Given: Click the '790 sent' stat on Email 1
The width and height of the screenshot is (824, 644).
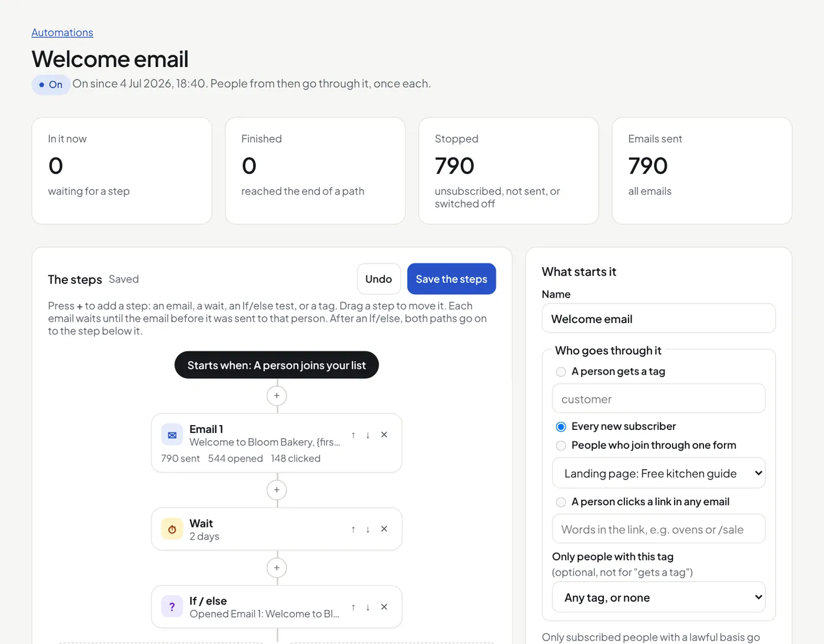Looking at the screenshot, I should coord(180,458).
